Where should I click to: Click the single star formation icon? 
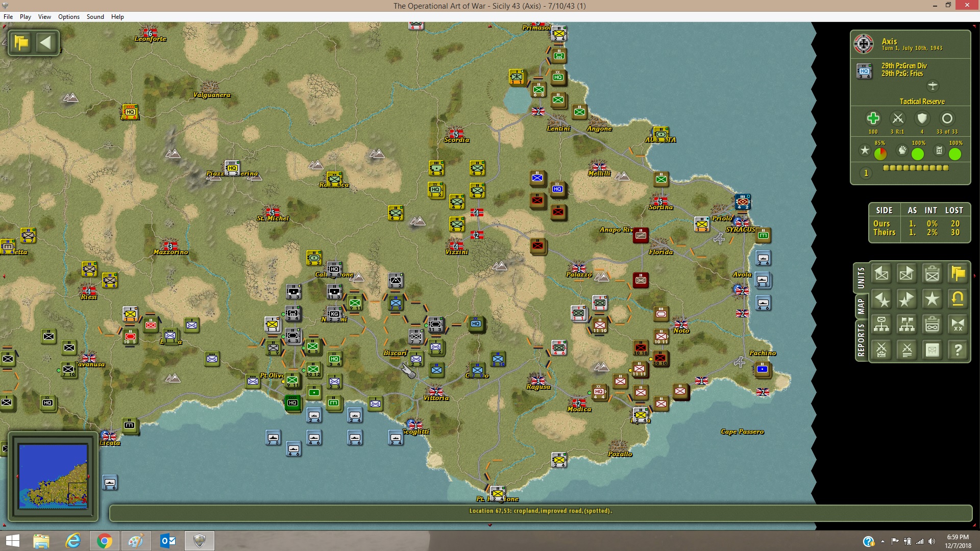click(932, 299)
